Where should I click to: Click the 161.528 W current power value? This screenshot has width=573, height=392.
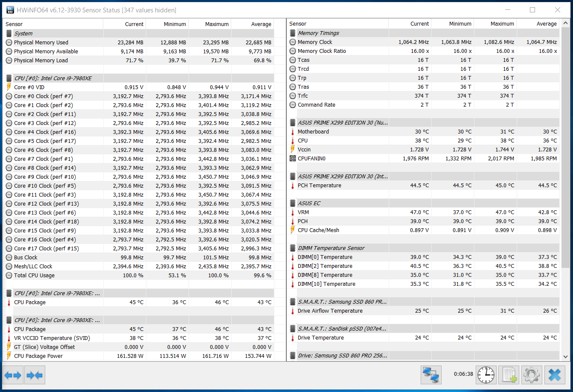(x=130, y=356)
